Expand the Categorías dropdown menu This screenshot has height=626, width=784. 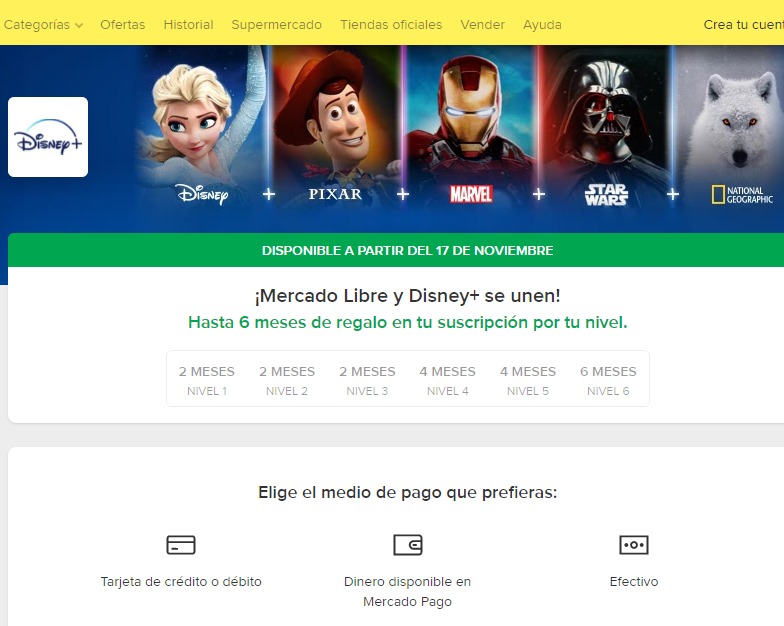pyautogui.click(x=43, y=24)
